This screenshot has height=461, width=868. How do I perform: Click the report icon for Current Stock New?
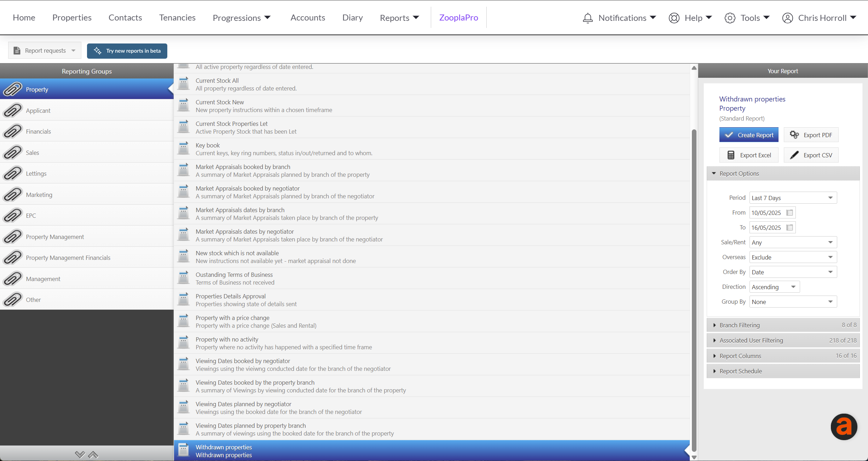click(183, 105)
